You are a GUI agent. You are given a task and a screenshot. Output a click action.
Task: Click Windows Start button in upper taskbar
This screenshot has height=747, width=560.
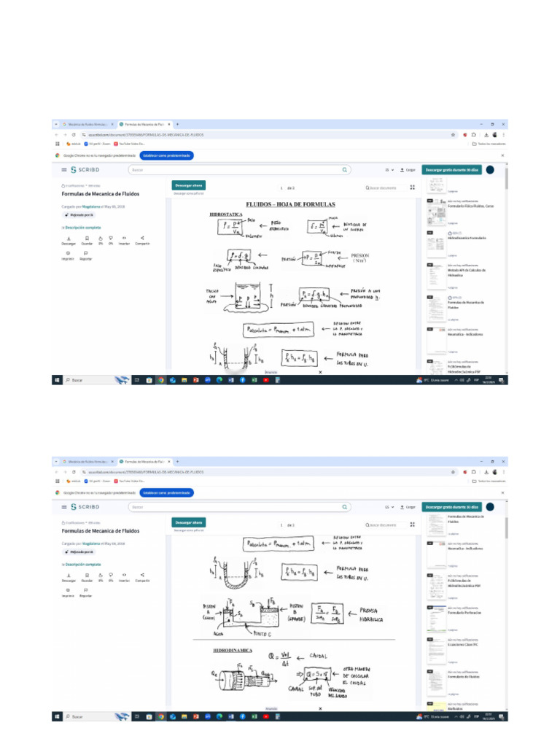(57, 380)
